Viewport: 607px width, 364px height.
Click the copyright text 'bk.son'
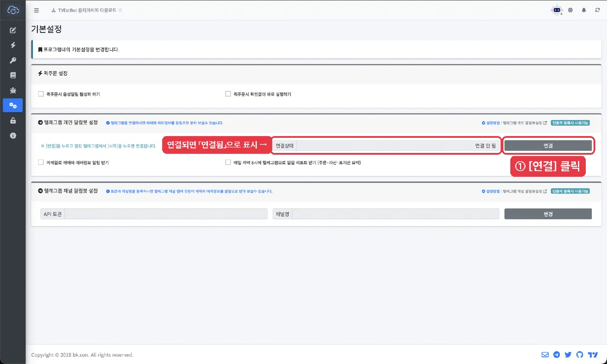[80, 355]
